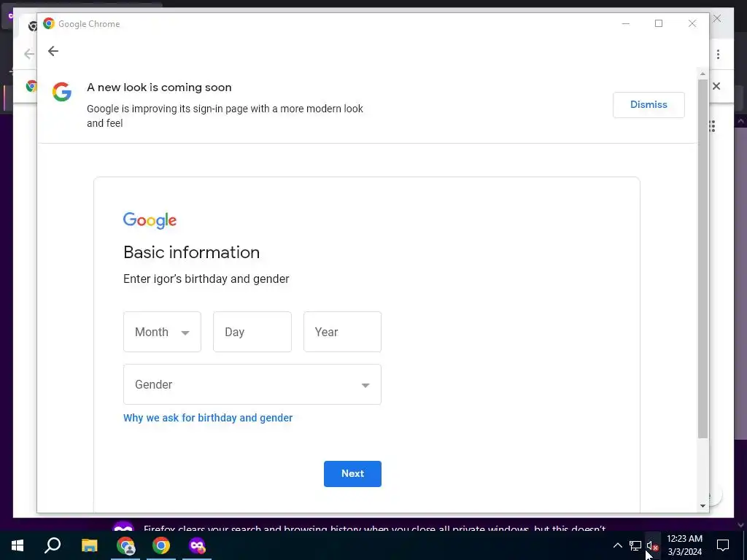Click the 'Basic information' heading

pos(192,252)
